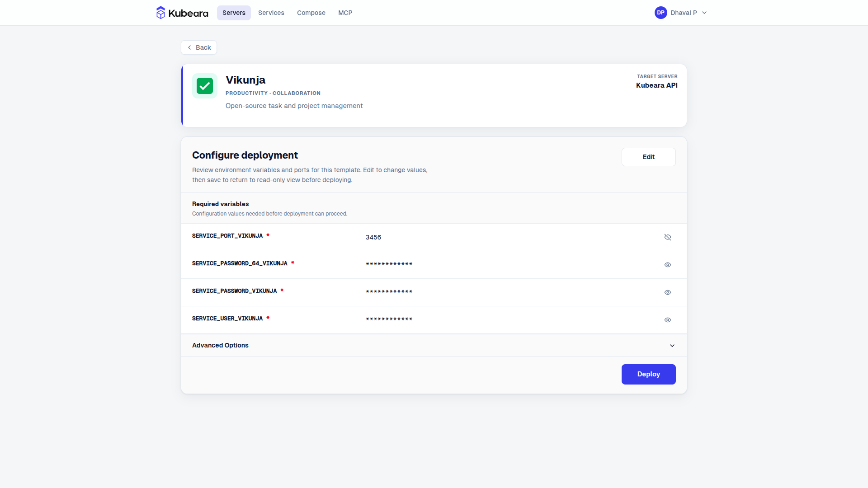Viewport: 868px width, 488px height.
Task: Click the DP user avatar
Action: [660, 13]
